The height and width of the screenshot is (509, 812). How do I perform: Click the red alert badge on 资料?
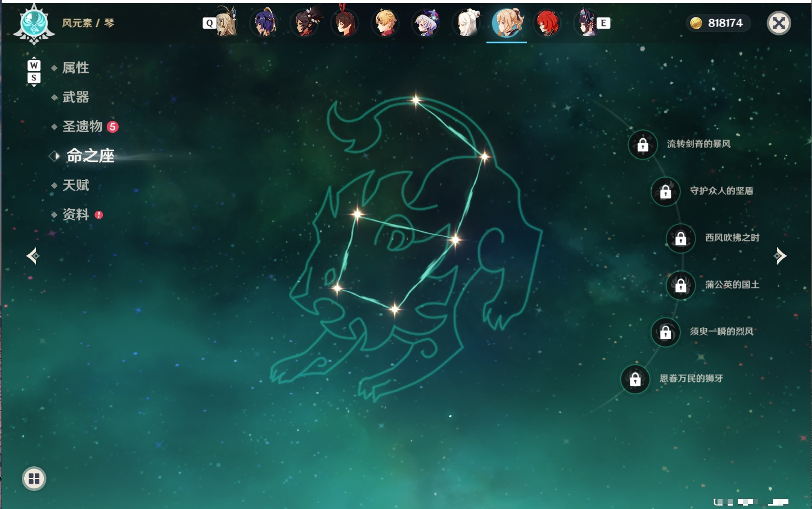(99, 215)
